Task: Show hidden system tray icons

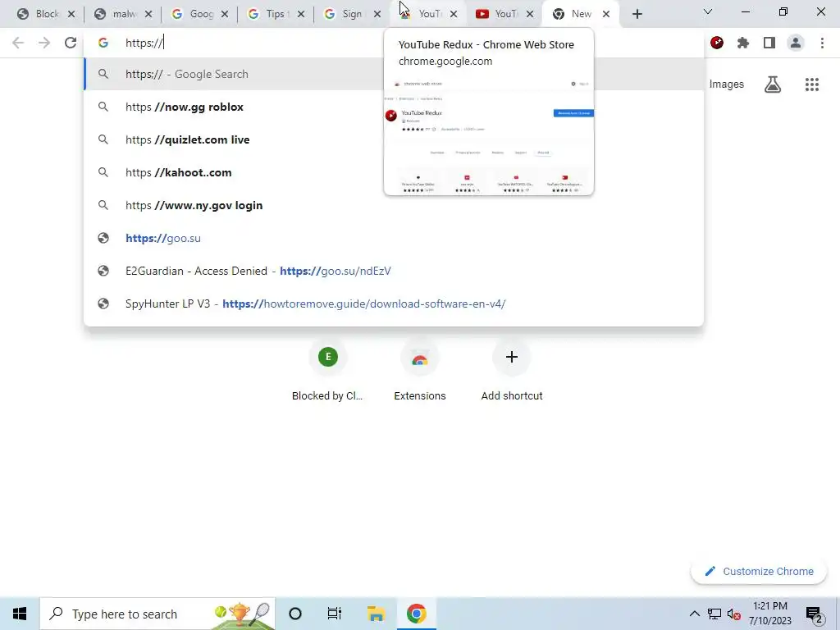Action: pos(694,614)
